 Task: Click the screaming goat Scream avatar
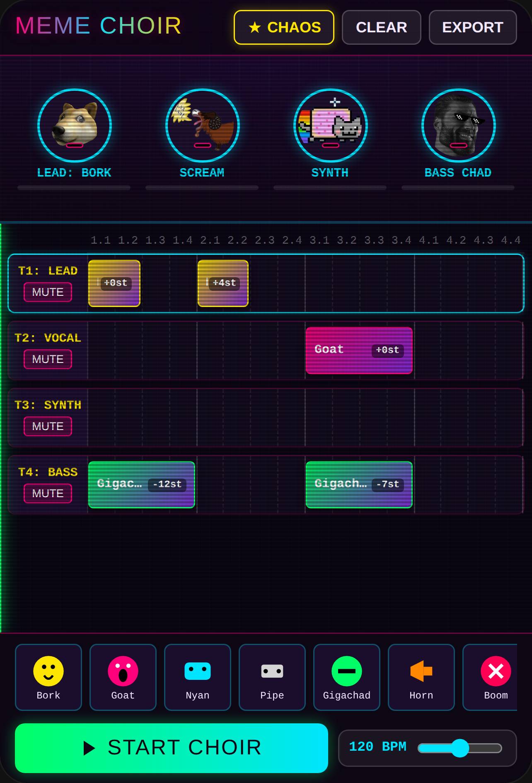[203, 126]
